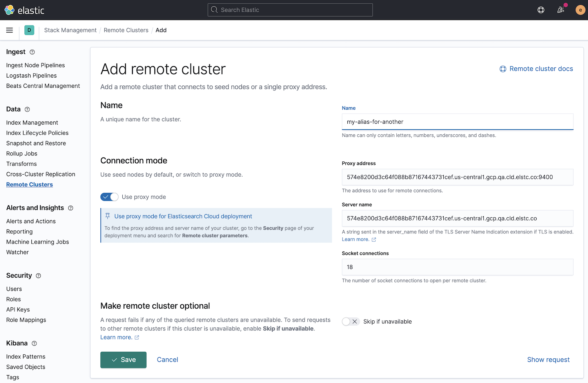Save the remote cluster configuration
This screenshot has height=383, width=588.
point(123,360)
